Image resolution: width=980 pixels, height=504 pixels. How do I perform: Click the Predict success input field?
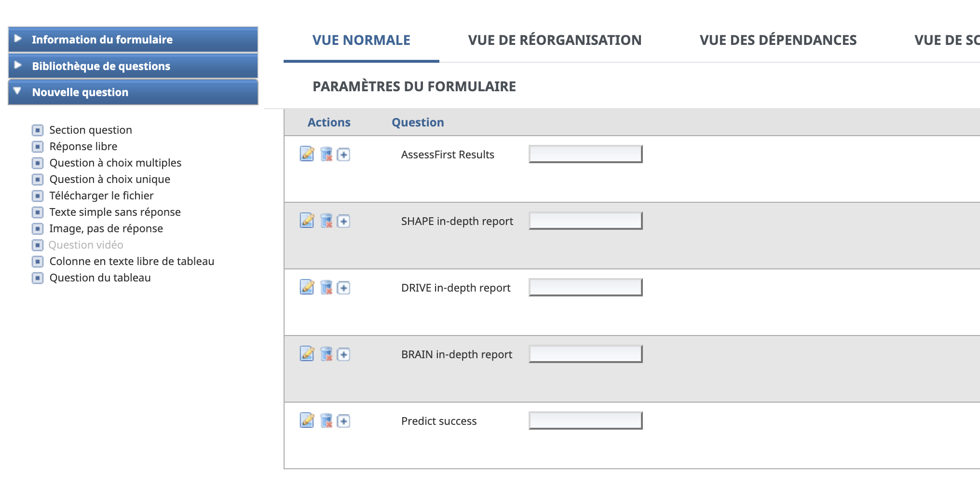pyautogui.click(x=585, y=420)
